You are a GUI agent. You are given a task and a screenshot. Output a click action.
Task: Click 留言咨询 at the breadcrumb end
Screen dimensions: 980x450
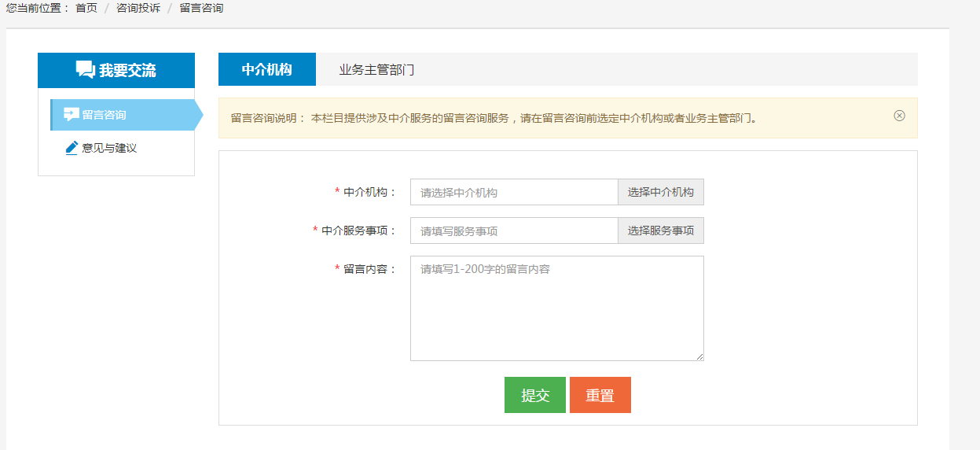[x=201, y=8]
